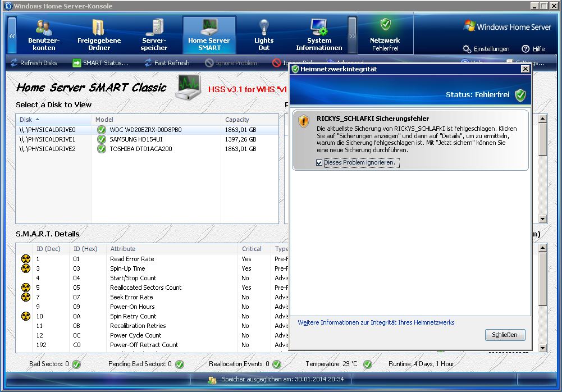Sort the SMART details by the Attribute column

172,249
